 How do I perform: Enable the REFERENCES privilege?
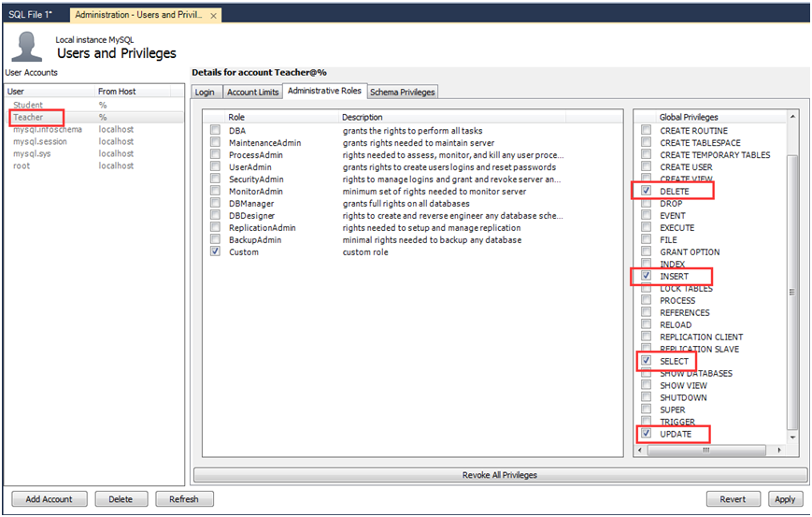coord(647,312)
